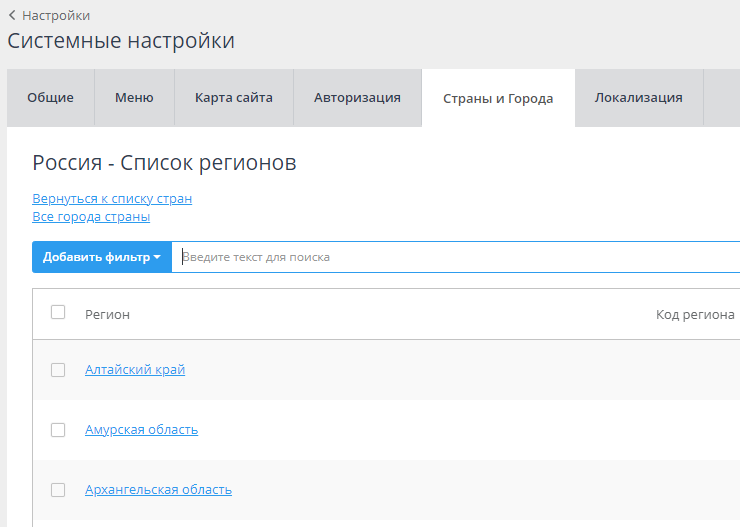Switch to the Меню tab
The image size is (740, 527).
pyautogui.click(x=134, y=98)
